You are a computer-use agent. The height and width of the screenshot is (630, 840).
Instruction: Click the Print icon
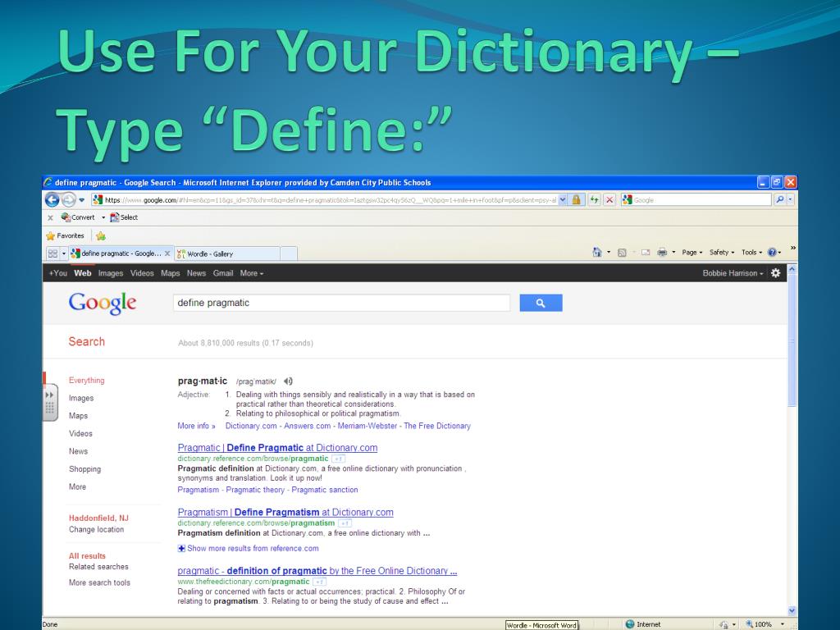pos(662,253)
